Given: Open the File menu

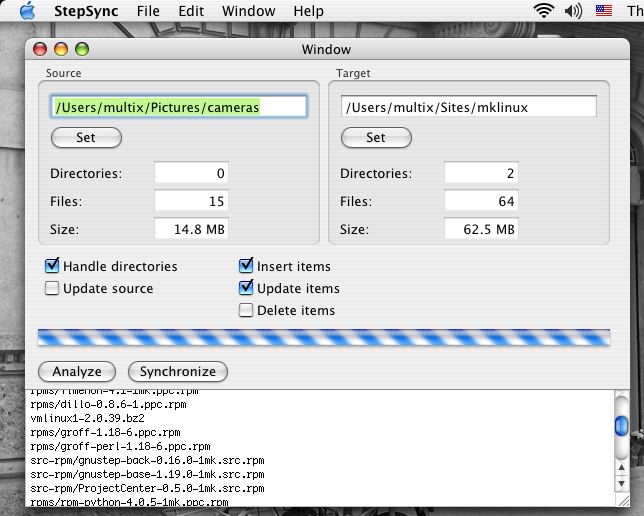Looking at the screenshot, I should pyautogui.click(x=148, y=11).
